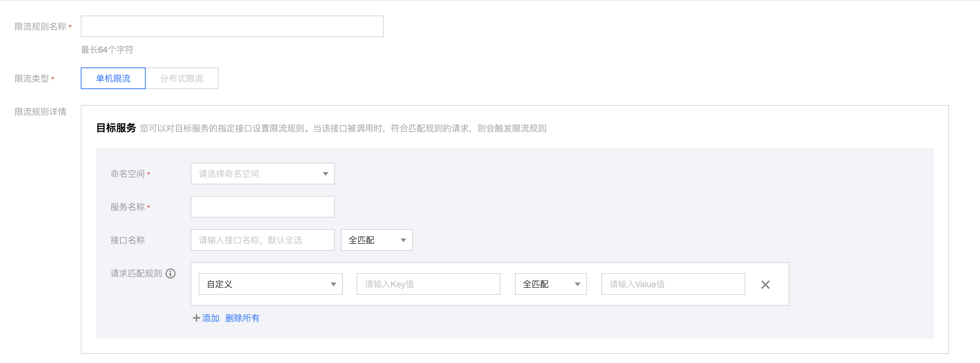980x363 pixels.
Task: Select the 分布式限流 option
Action: pyautogui.click(x=182, y=78)
